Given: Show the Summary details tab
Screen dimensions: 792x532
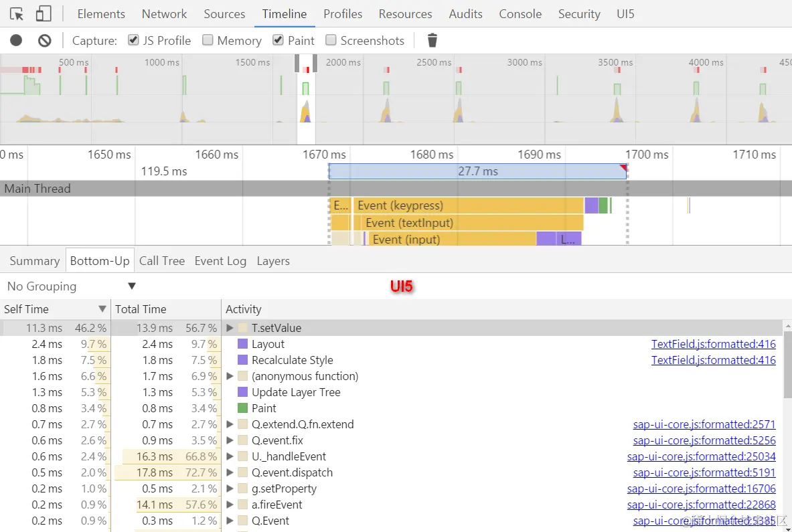Looking at the screenshot, I should (x=34, y=261).
